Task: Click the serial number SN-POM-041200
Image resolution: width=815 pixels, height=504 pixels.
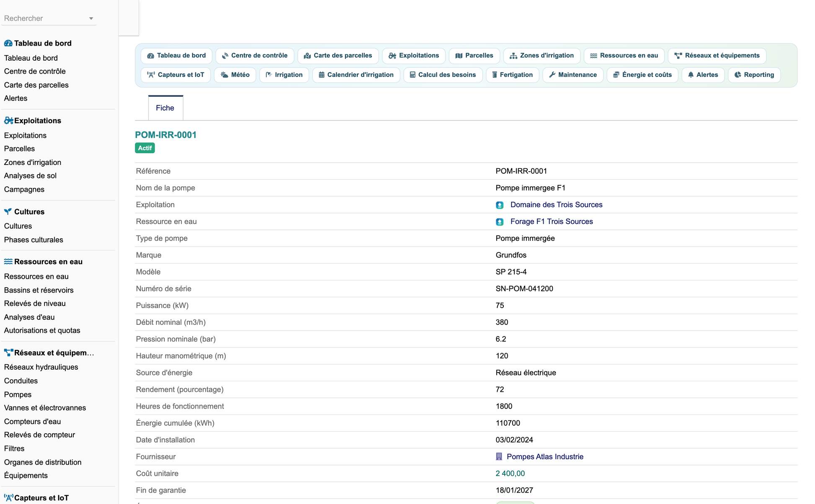Action: (524, 289)
